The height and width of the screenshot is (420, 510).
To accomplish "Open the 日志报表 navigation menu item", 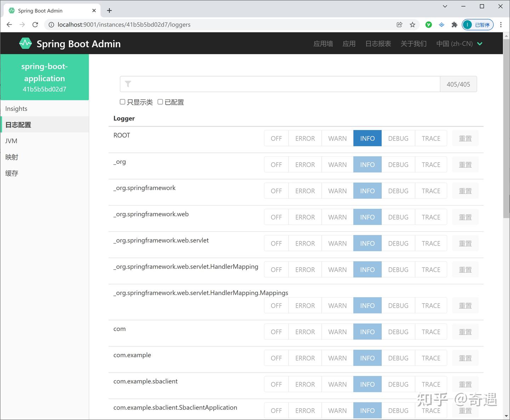I will coord(378,43).
